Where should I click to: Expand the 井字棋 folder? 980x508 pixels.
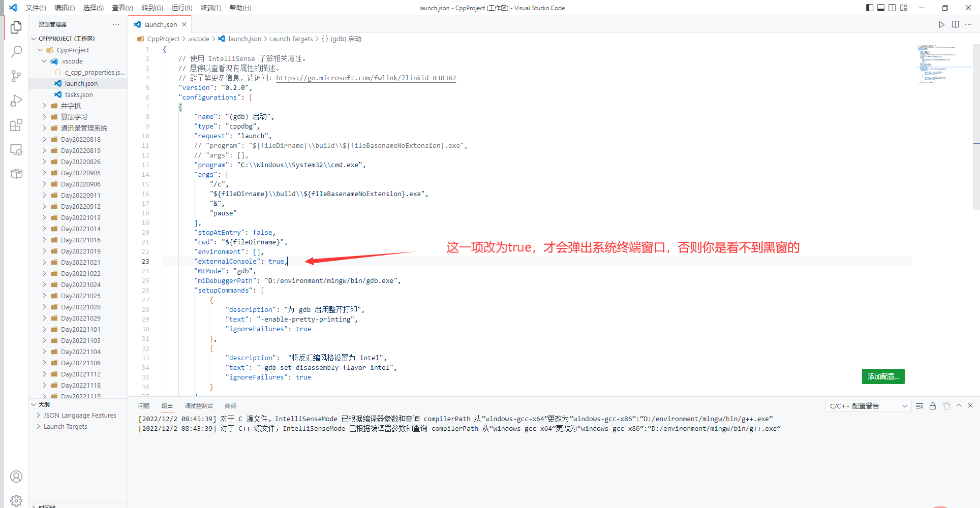click(x=78, y=106)
